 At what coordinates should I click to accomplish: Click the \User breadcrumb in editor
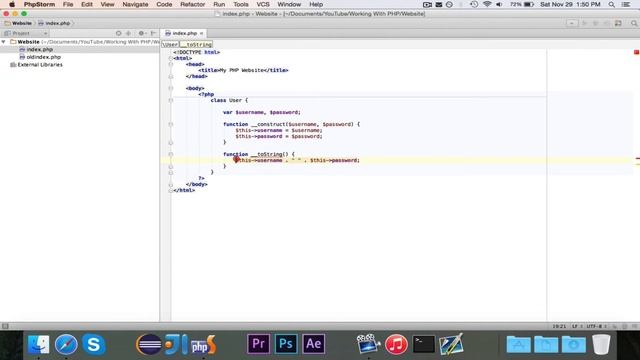pyautogui.click(x=170, y=44)
